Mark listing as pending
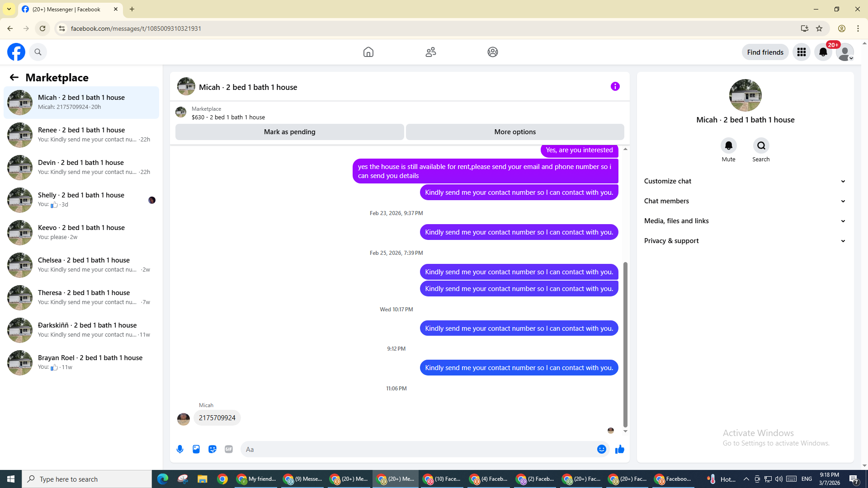 coord(289,132)
